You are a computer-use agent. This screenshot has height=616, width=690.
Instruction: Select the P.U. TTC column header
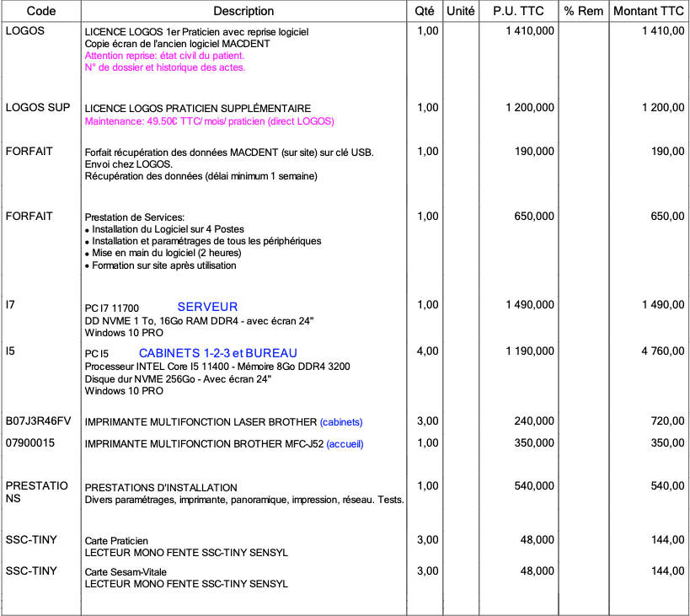518,11
